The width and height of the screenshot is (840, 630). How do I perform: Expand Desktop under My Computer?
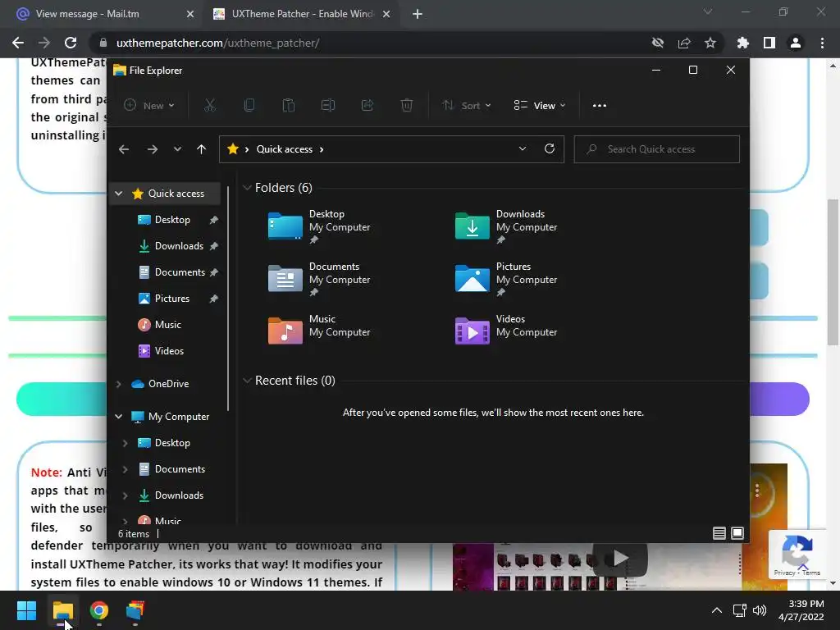coord(125,443)
